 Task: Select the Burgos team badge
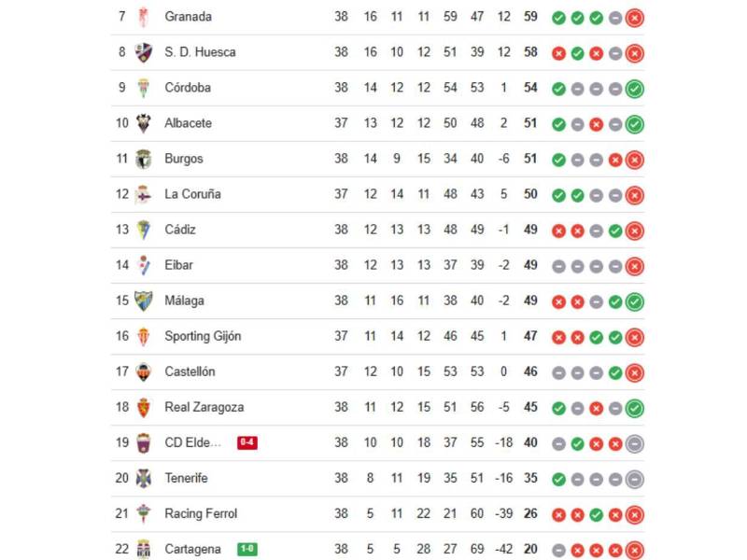coord(145,159)
